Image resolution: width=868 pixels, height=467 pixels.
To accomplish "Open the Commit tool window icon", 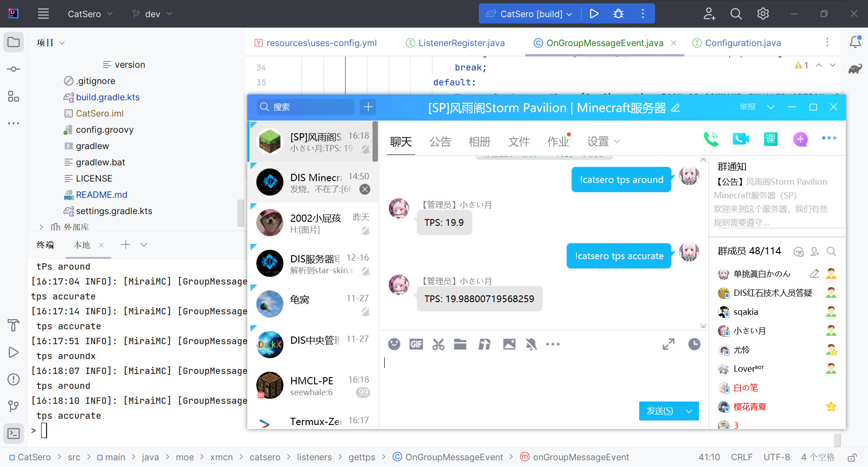I will tap(14, 69).
